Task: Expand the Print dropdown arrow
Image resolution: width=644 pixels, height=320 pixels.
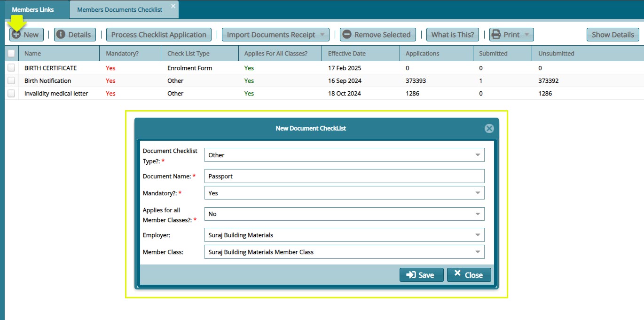Action: [x=526, y=34]
